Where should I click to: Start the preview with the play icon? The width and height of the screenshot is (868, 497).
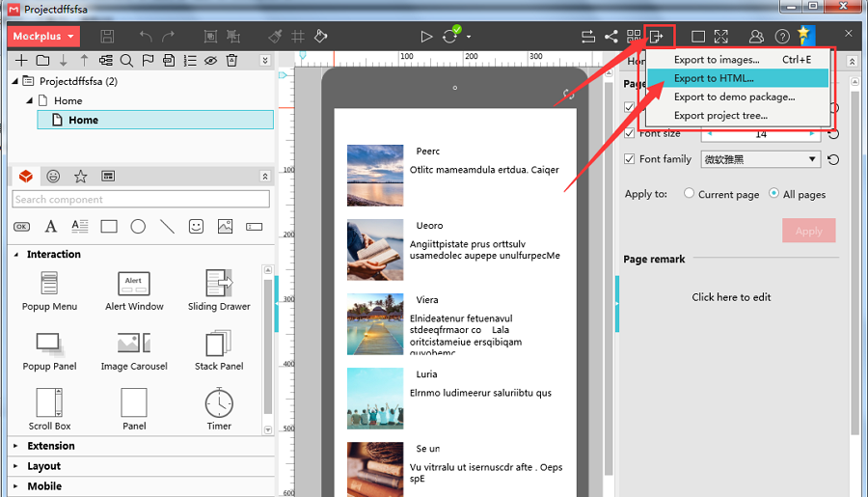coord(426,37)
